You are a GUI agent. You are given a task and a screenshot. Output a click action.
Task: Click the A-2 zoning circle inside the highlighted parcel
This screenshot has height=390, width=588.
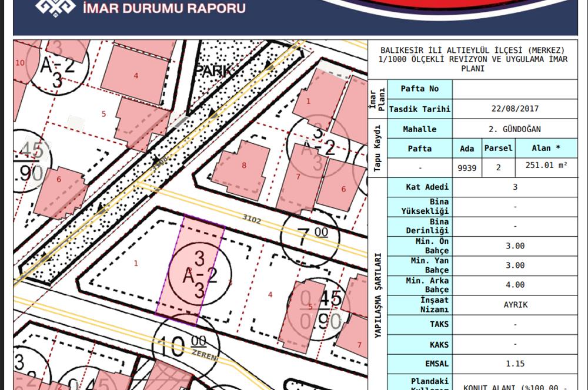[x=199, y=274]
